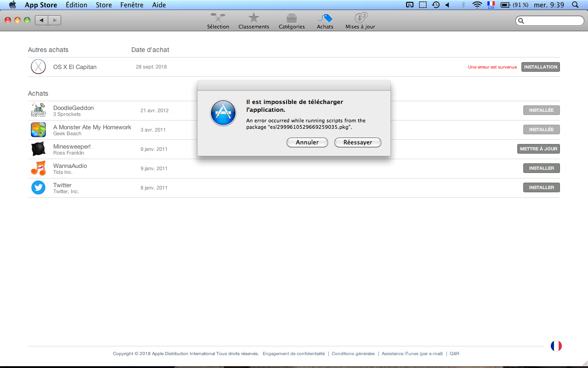Switch to the Achats tab
The width and height of the screenshot is (588, 368).
(325, 21)
